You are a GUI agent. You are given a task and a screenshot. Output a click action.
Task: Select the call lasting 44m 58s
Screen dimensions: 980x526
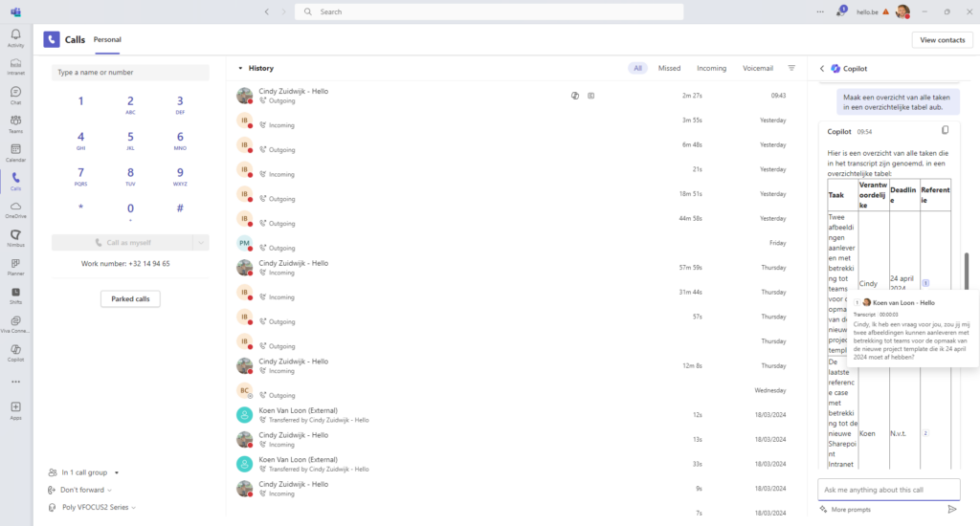click(x=517, y=219)
